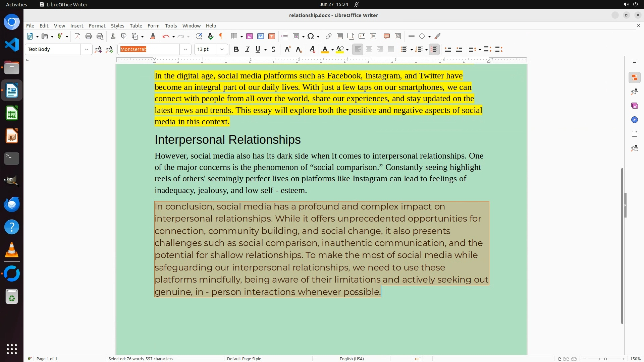The height and width of the screenshot is (362, 644).
Task: Toggle formatting marks display
Action: coord(221,37)
